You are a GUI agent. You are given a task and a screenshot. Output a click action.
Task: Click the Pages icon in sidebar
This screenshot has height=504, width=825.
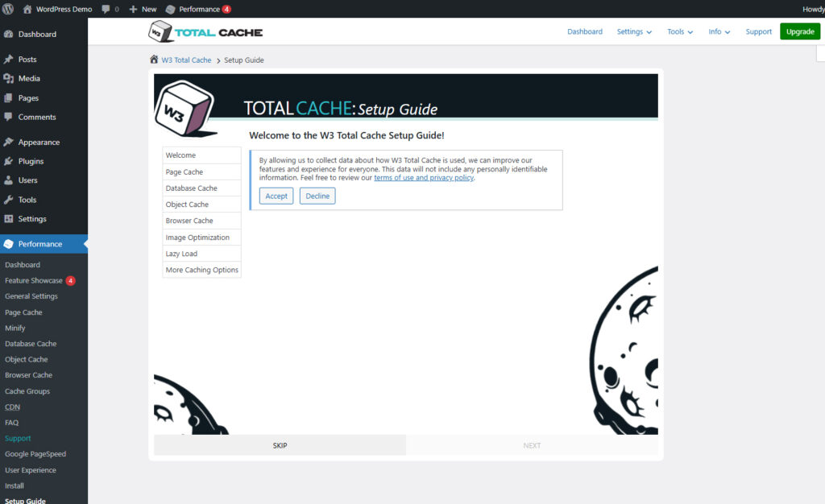pos(8,97)
